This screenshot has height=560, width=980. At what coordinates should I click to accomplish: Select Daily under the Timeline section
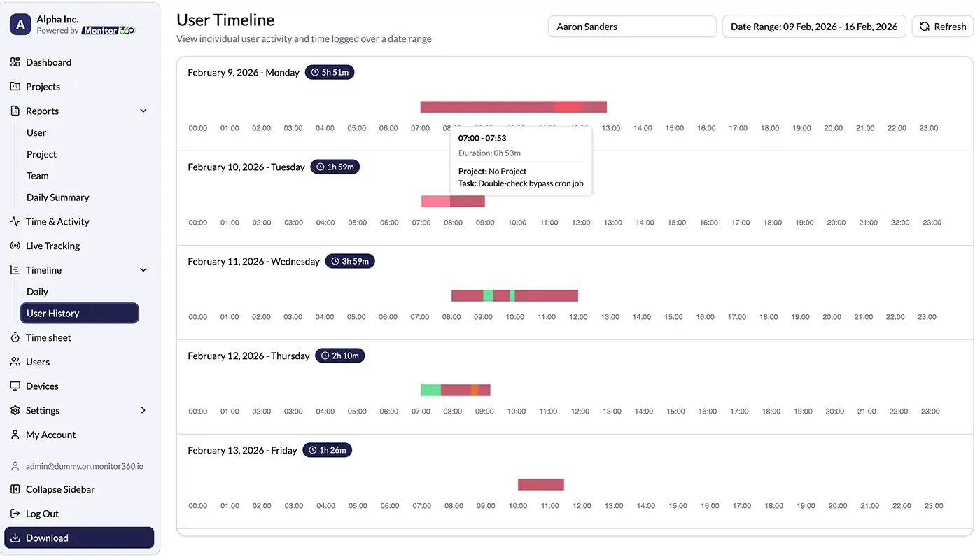pos(37,291)
